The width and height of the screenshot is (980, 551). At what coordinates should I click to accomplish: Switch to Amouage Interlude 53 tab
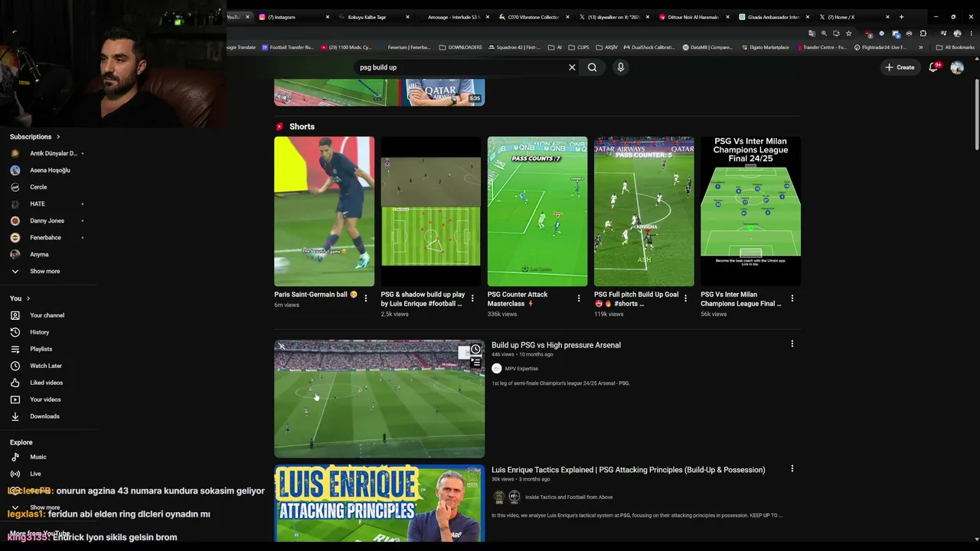[x=456, y=17]
